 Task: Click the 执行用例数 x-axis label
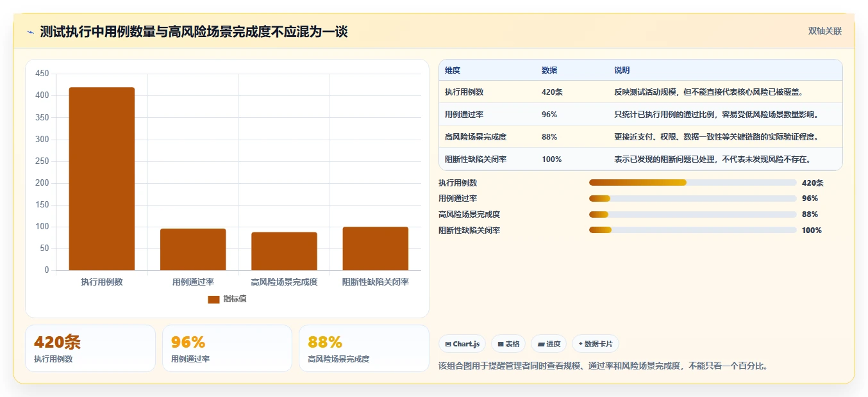[x=102, y=282]
